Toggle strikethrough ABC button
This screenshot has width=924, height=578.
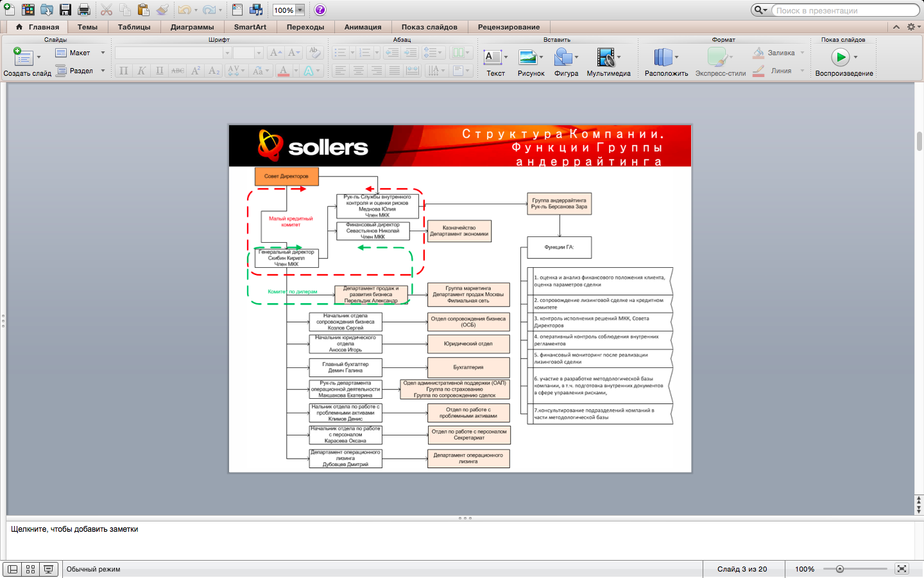tap(178, 71)
